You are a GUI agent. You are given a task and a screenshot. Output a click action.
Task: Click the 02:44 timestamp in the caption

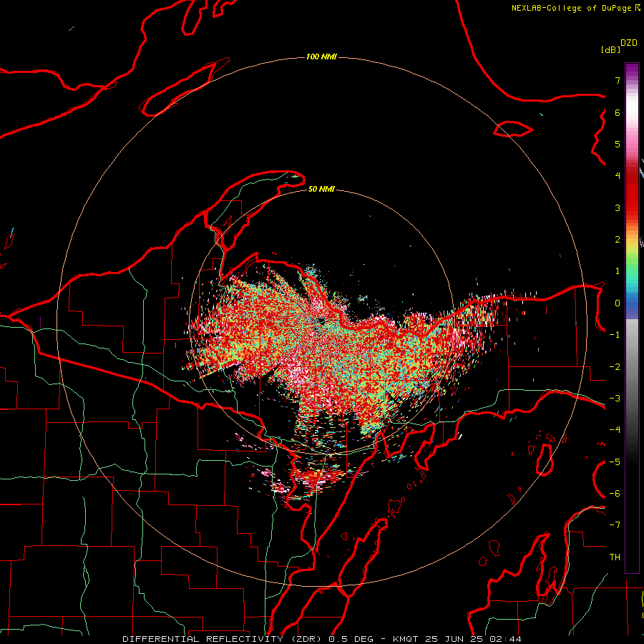pos(505,639)
